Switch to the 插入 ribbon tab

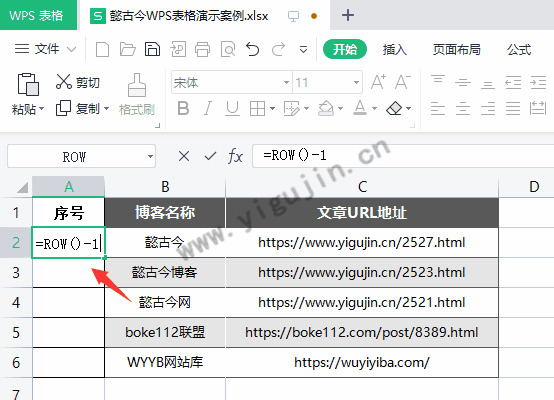click(395, 49)
